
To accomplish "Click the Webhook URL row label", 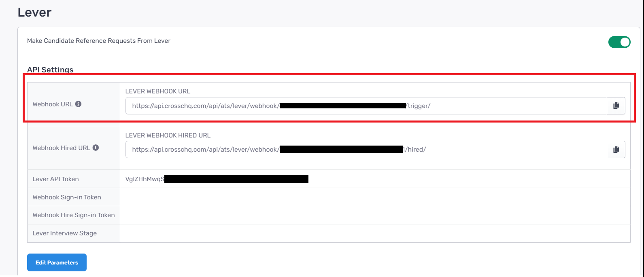I will coord(53,104).
